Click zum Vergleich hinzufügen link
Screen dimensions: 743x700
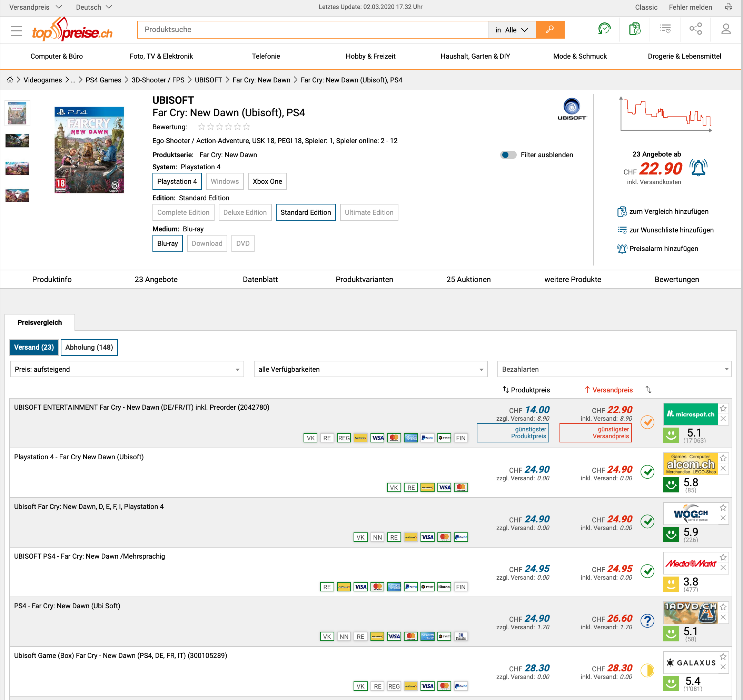668,211
